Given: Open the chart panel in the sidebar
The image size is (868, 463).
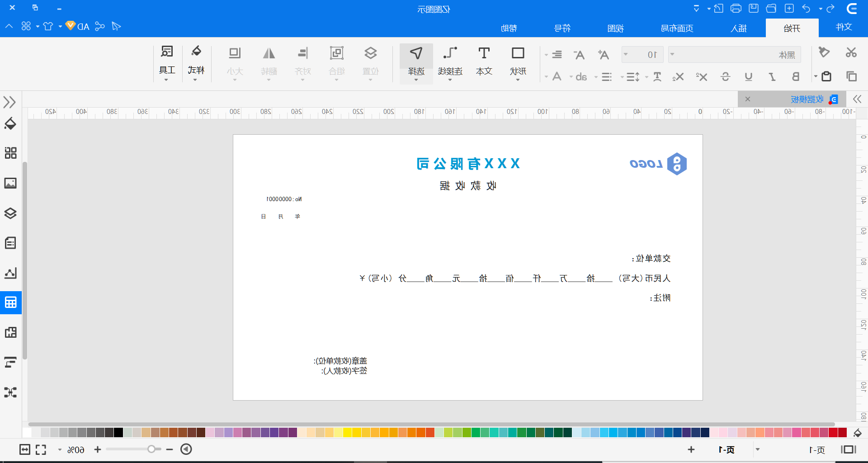Looking at the screenshot, I should [x=10, y=273].
